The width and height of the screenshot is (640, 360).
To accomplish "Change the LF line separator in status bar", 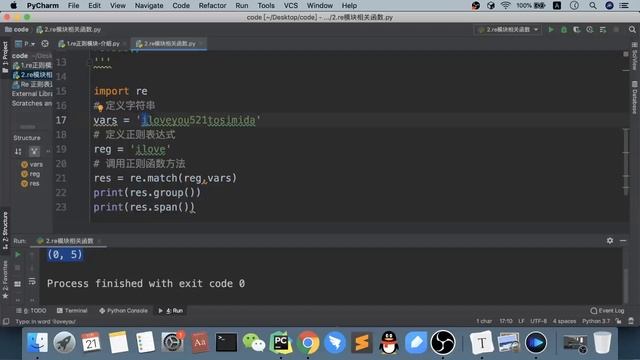I will [x=521, y=321].
